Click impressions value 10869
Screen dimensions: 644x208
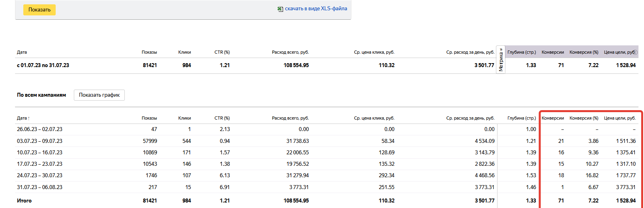coord(150,152)
